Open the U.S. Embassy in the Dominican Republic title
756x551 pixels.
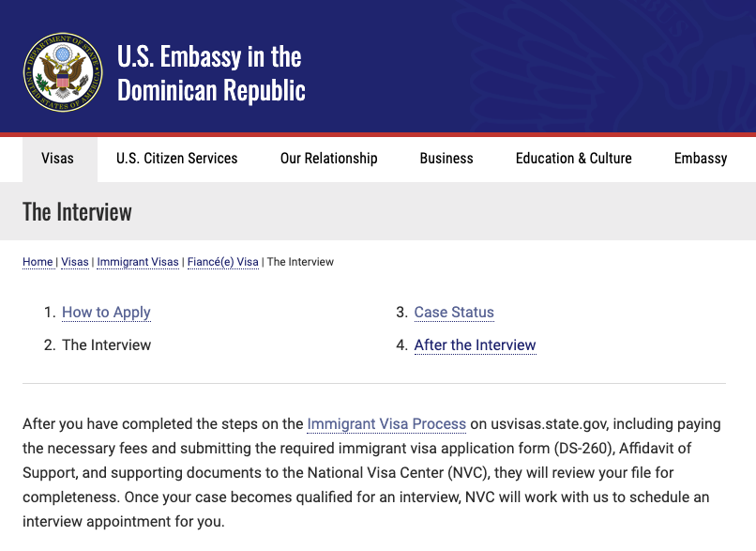pos(211,73)
